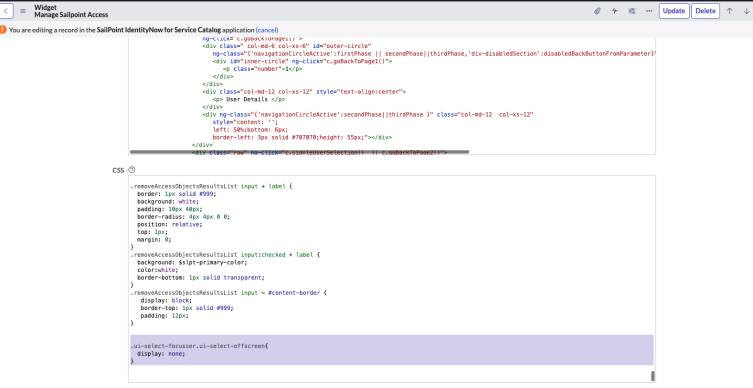Toggle the activity stream icon
753x388 pixels.
click(614, 11)
